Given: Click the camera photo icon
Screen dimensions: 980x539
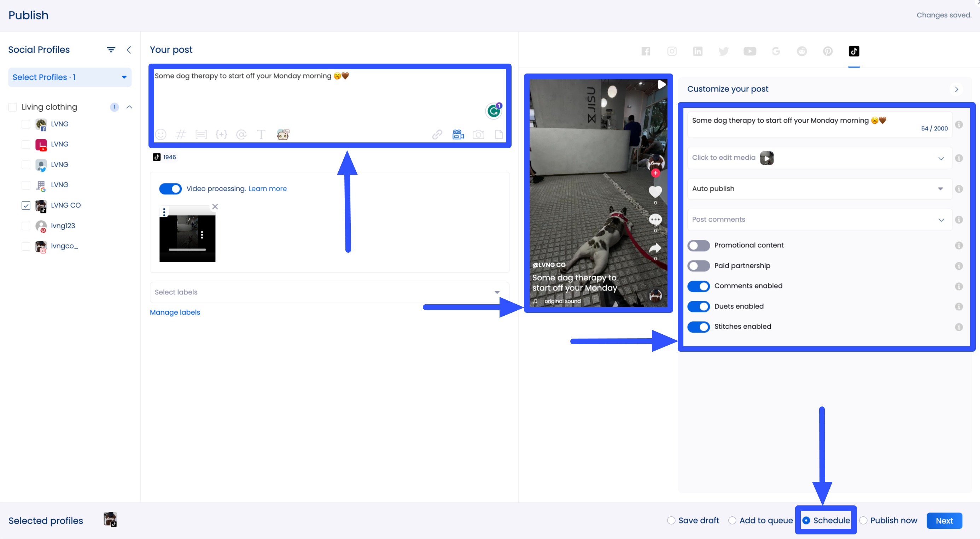Looking at the screenshot, I should tap(478, 134).
